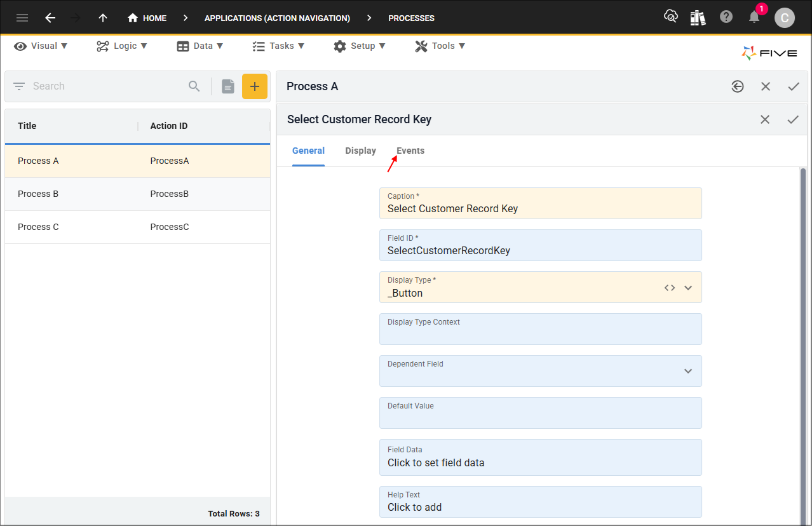Click the Display Type code brackets icon

pos(670,288)
